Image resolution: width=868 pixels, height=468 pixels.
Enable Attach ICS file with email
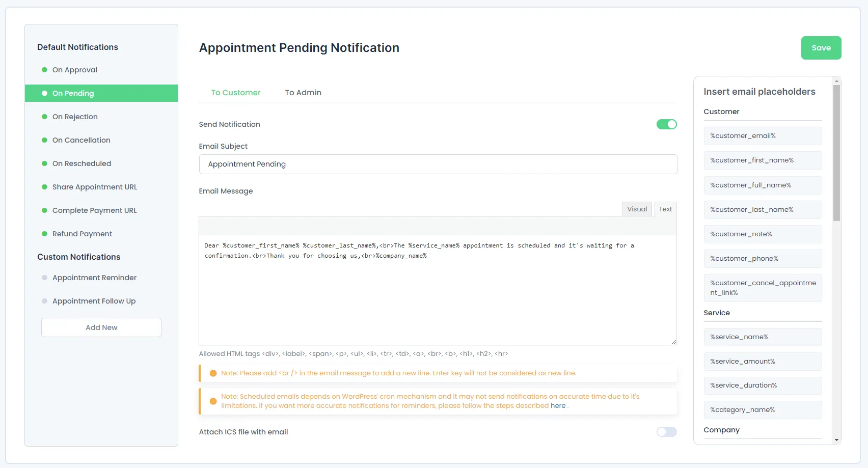point(666,432)
